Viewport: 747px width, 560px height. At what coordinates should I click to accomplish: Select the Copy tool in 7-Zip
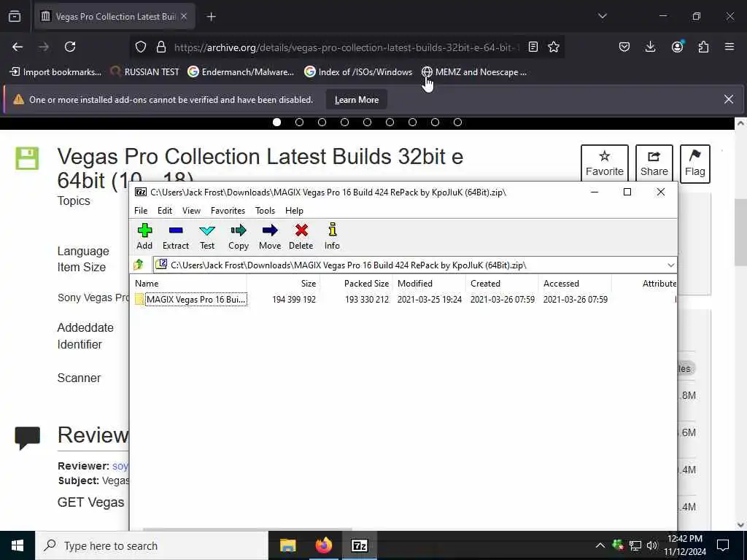[x=239, y=237]
